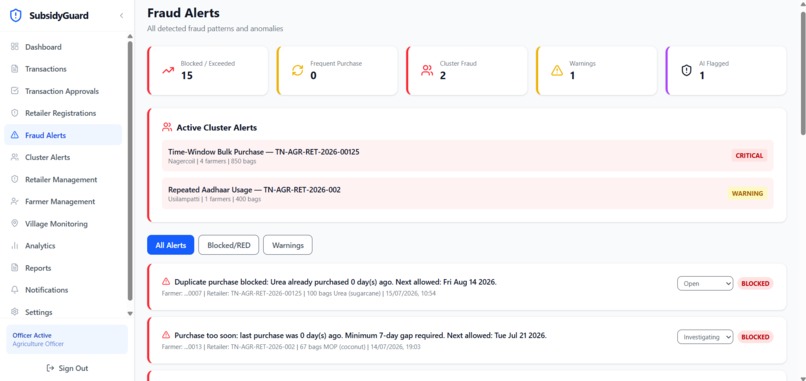Image resolution: width=806 pixels, height=381 pixels.
Task: Click the Analytics bar chart icon
Action: point(14,246)
